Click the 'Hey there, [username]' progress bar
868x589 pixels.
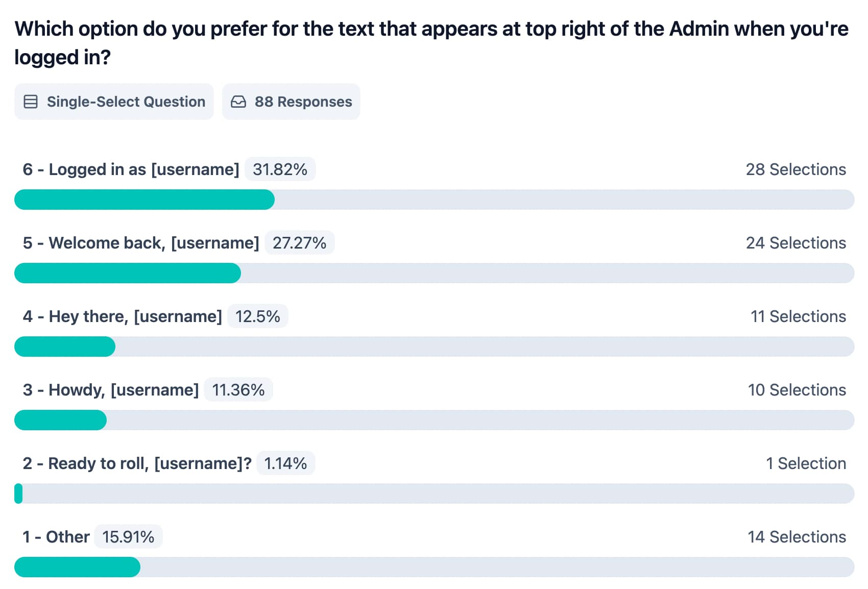[434, 347]
